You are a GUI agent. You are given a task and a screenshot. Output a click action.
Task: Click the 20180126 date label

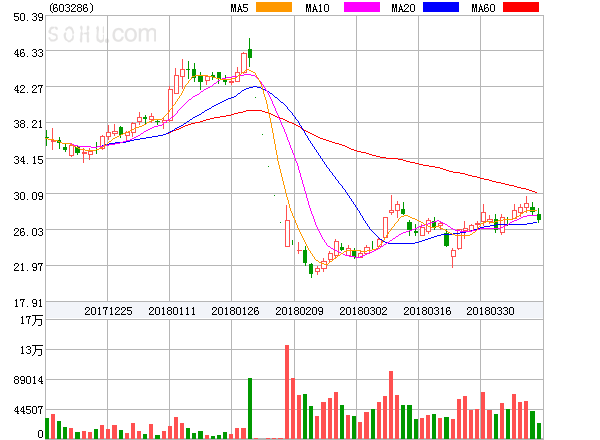(x=235, y=311)
